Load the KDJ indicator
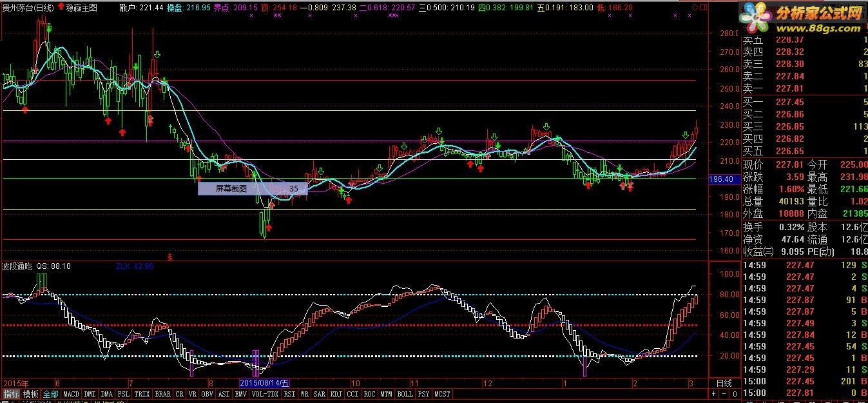The image size is (868, 403). [336, 393]
